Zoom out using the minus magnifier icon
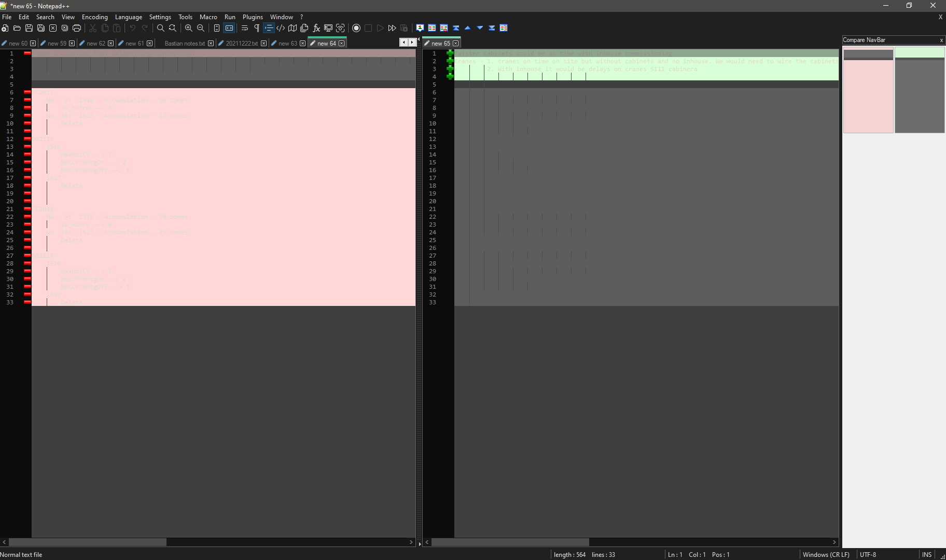The width and height of the screenshot is (946, 560). click(x=201, y=28)
